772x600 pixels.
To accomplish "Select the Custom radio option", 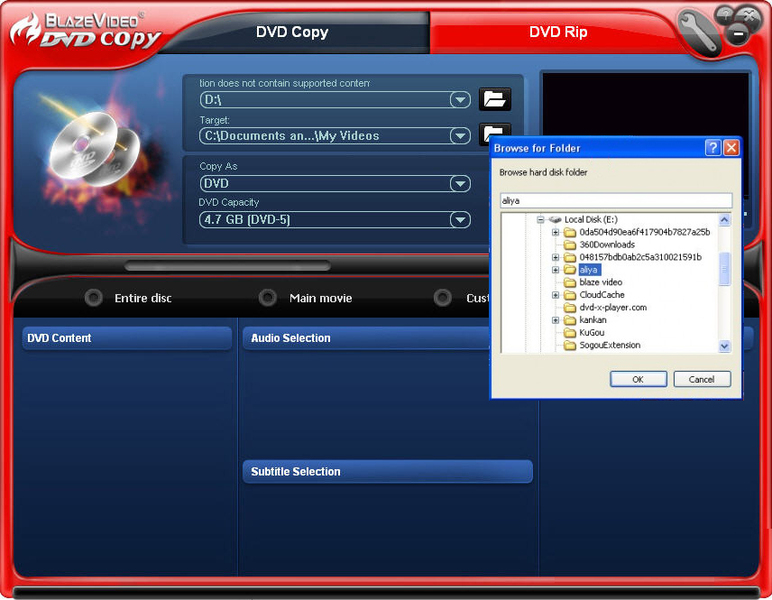I will 442,298.
